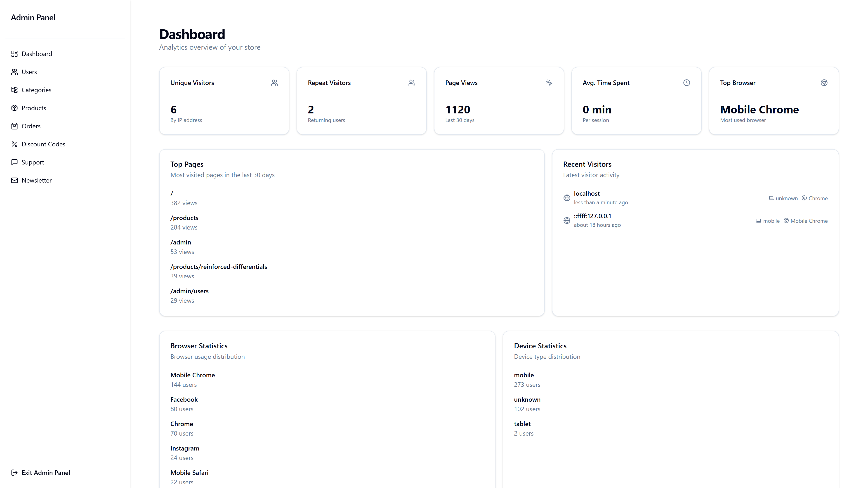Click the Users people icon in sidebar

pos(14,72)
